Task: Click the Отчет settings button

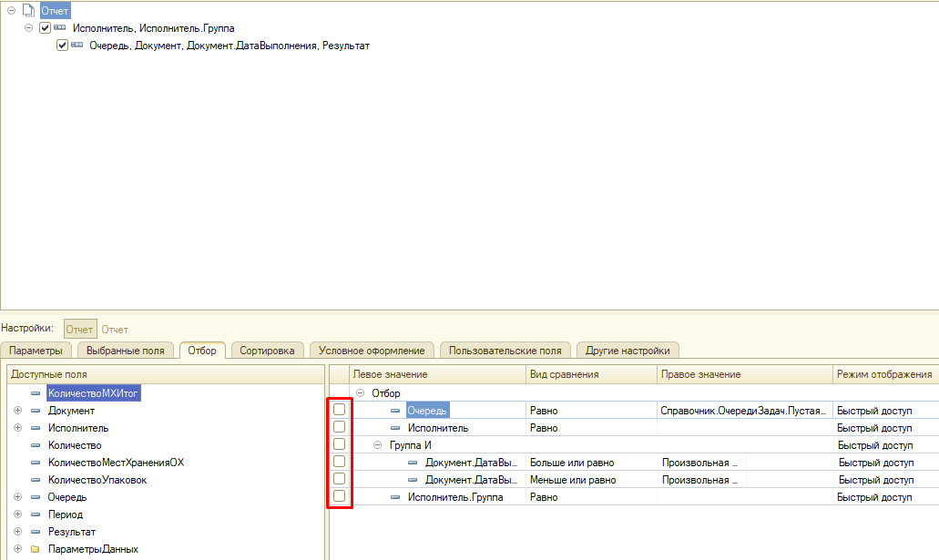Action: 80,329
